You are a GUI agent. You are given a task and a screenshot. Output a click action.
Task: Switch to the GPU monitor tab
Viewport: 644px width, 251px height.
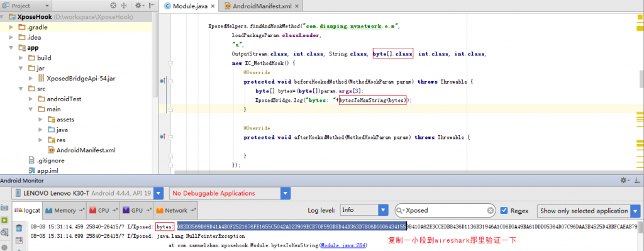(x=136, y=210)
